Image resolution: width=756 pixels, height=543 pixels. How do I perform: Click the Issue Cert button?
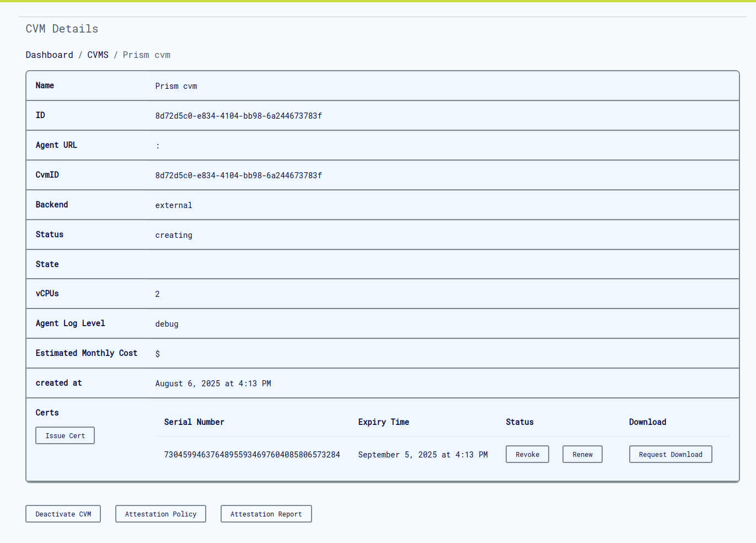click(65, 435)
